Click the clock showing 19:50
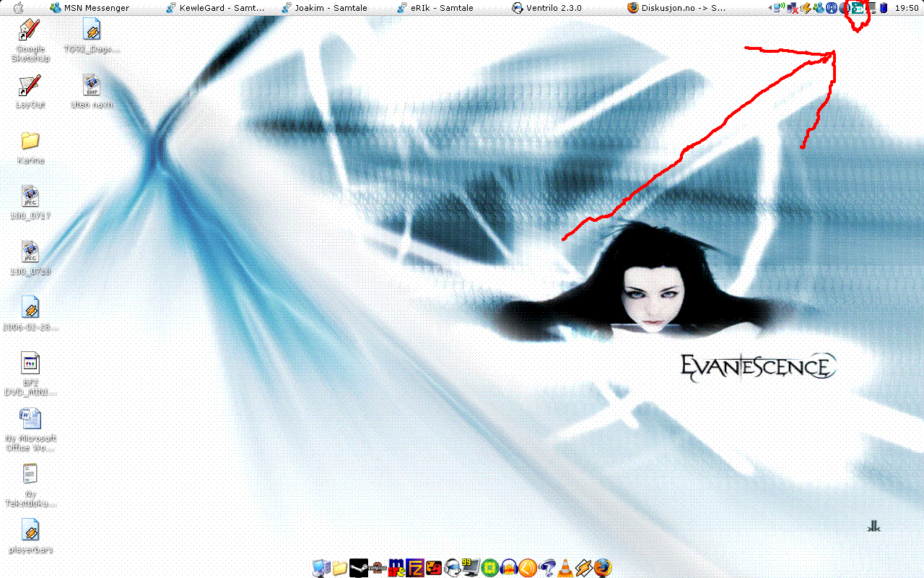The image size is (924, 578). coord(906,8)
